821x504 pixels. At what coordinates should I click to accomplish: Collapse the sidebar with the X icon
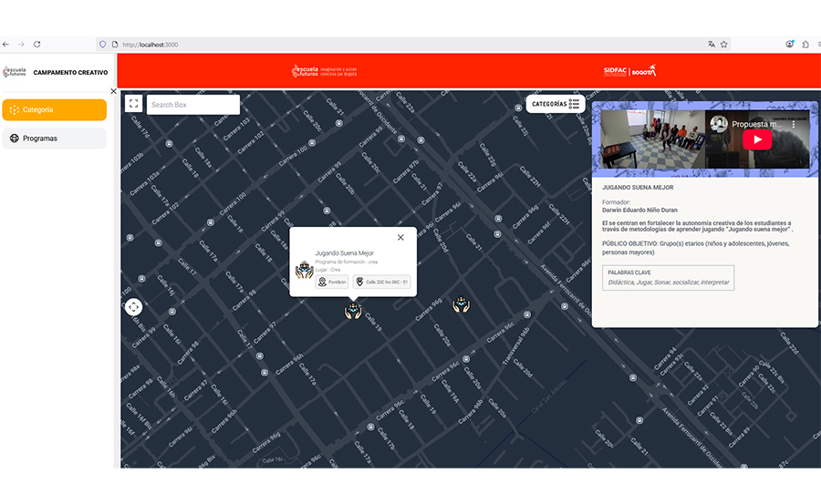(x=113, y=91)
